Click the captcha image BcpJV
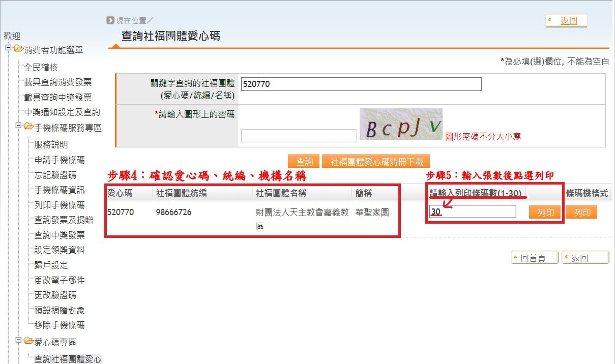 point(401,124)
